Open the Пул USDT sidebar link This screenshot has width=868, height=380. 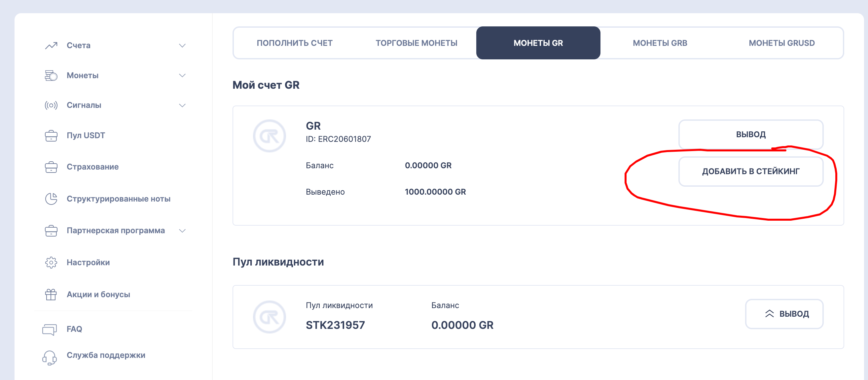click(86, 135)
